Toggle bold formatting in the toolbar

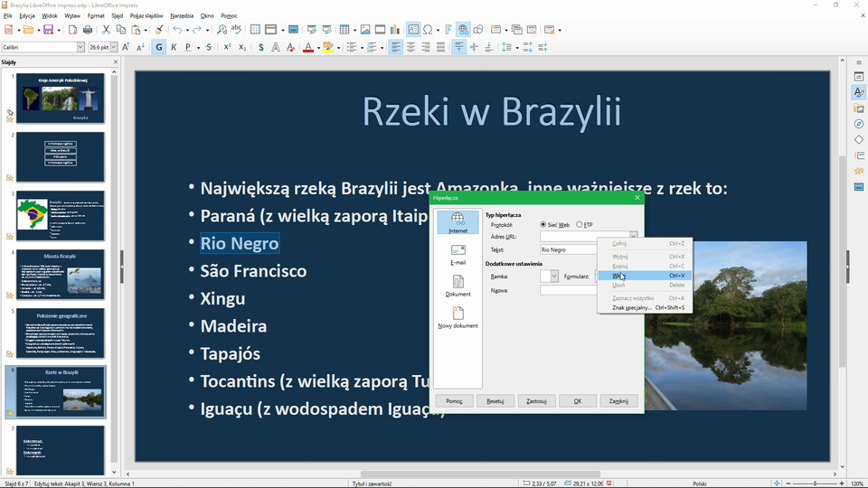tap(159, 47)
